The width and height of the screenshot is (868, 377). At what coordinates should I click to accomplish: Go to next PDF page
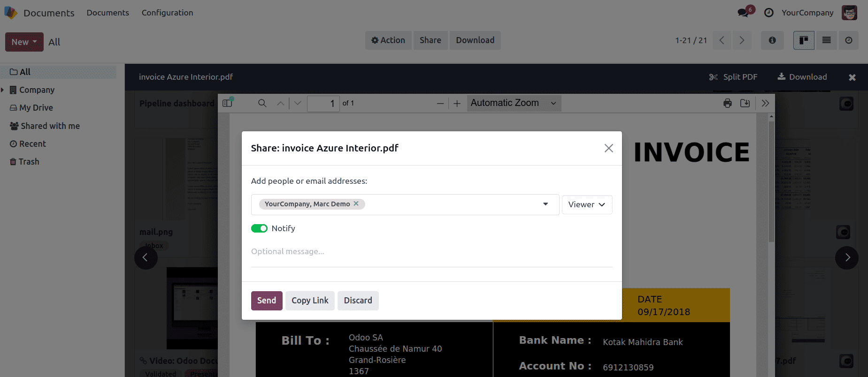click(298, 103)
